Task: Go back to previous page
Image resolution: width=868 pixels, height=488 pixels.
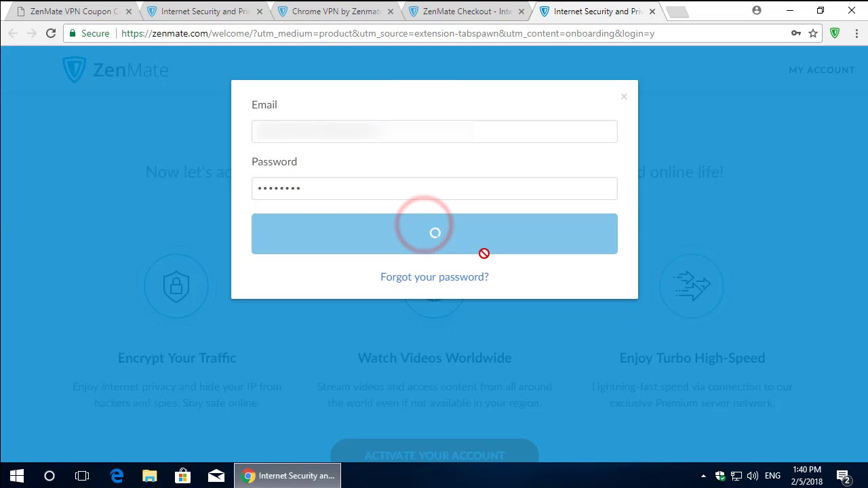Action: click(x=13, y=33)
